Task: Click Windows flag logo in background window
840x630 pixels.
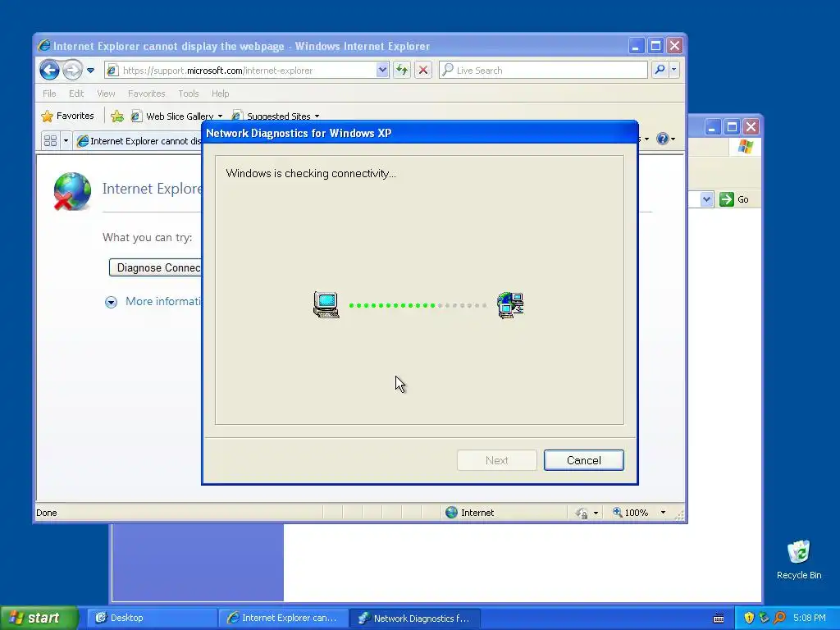Action: tap(745, 147)
